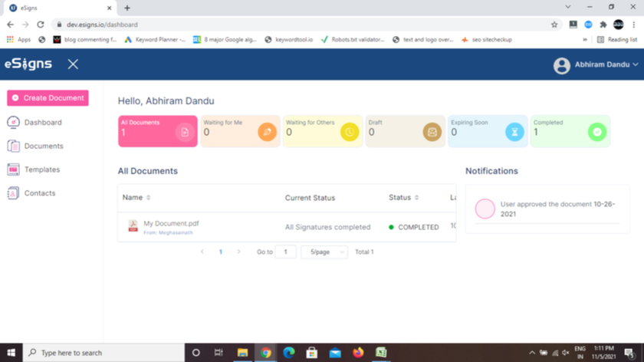Click the Dashboard sidebar icon
The width and height of the screenshot is (644, 362).
pyautogui.click(x=13, y=123)
